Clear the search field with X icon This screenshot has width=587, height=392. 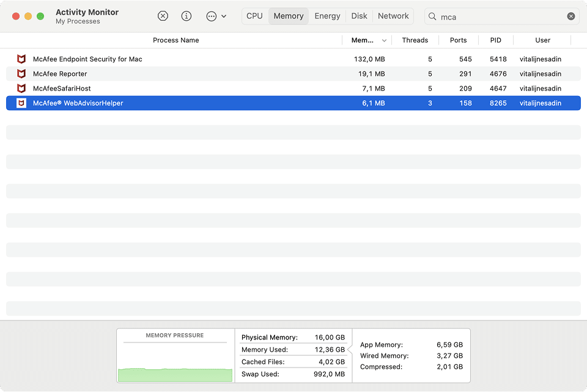571,16
